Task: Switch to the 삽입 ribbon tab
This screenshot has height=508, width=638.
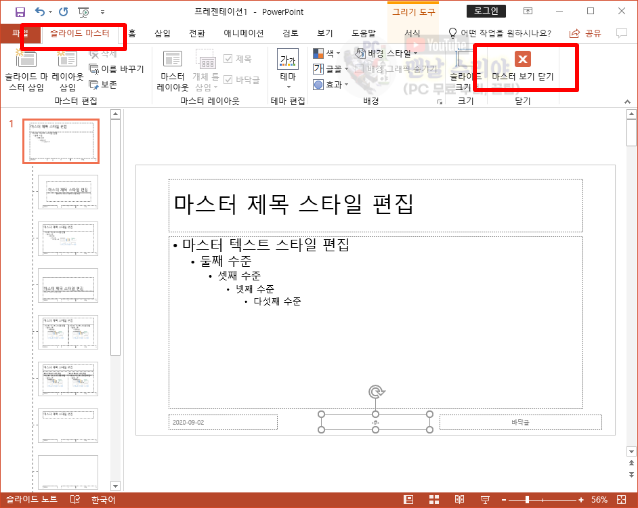Action: coord(163,33)
